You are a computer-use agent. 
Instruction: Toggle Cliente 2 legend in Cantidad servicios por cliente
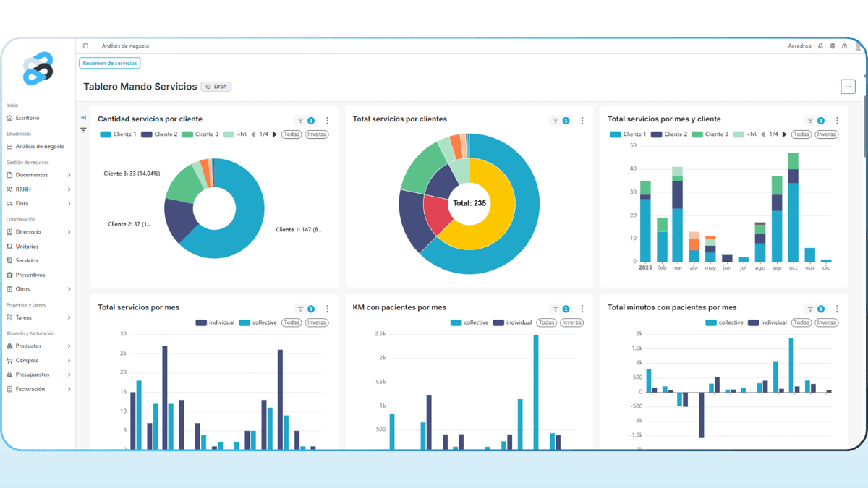pos(159,134)
